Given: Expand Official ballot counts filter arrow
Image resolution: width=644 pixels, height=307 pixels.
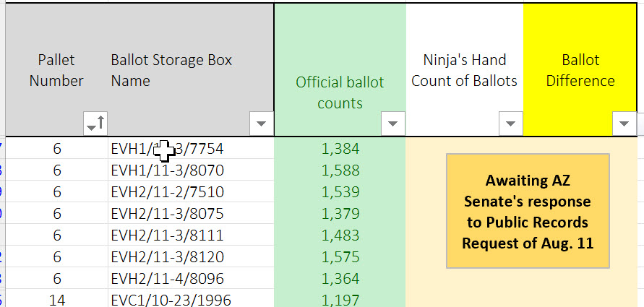Looking at the screenshot, I should pyautogui.click(x=392, y=124).
